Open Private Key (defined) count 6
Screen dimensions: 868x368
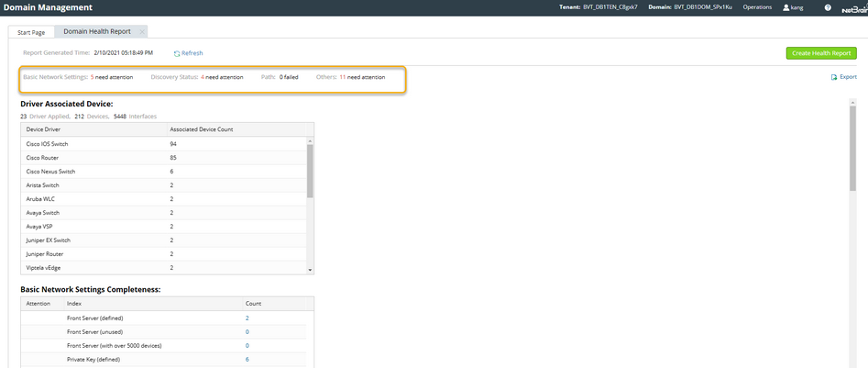pyautogui.click(x=247, y=359)
